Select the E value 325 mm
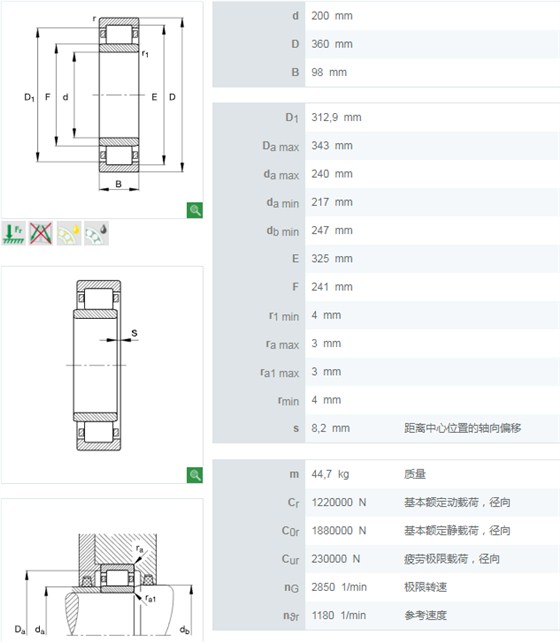 pyautogui.click(x=332, y=259)
